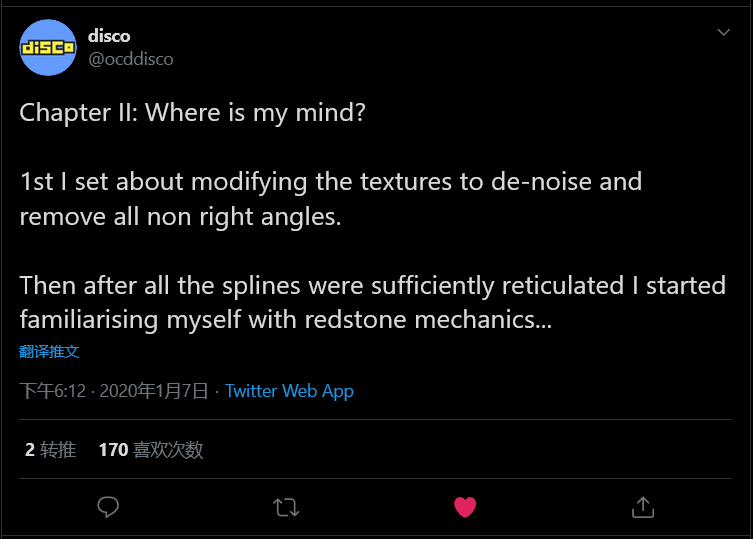Click the number 2 retweet count
Viewport: 753px width, 539px height.
coord(30,450)
